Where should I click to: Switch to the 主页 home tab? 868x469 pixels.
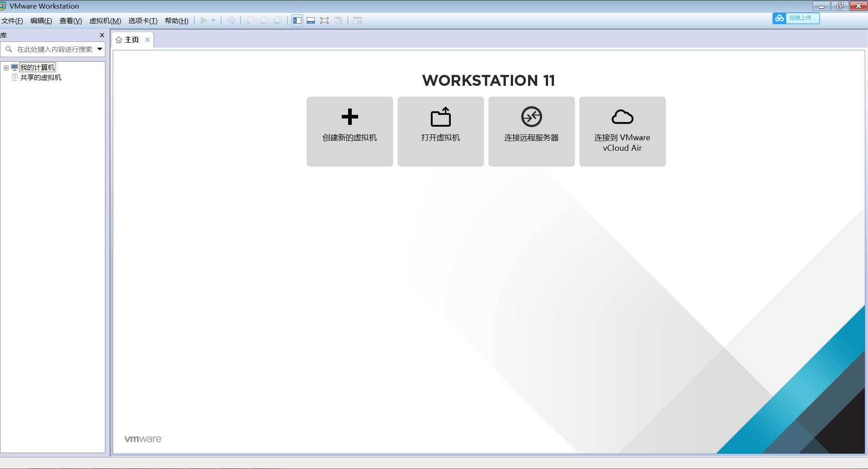pyautogui.click(x=132, y=40)
